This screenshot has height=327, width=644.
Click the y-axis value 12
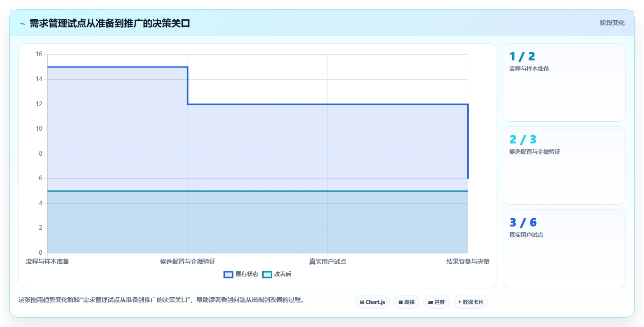click(39, 104)
